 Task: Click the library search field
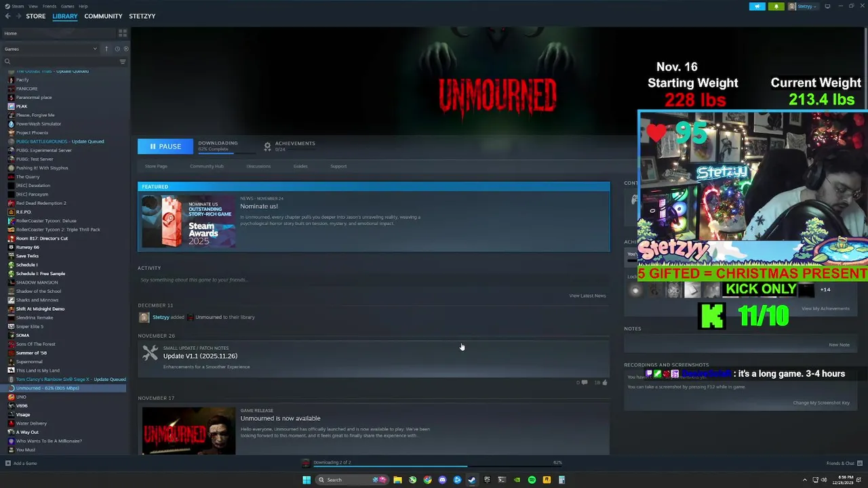pyautogui.click(x=60, y=62)
